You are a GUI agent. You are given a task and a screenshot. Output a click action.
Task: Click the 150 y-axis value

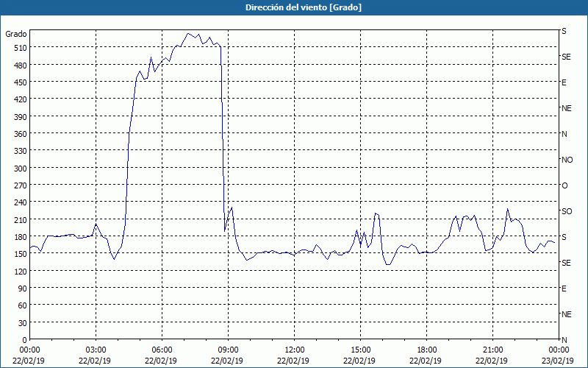coord(21,254)
